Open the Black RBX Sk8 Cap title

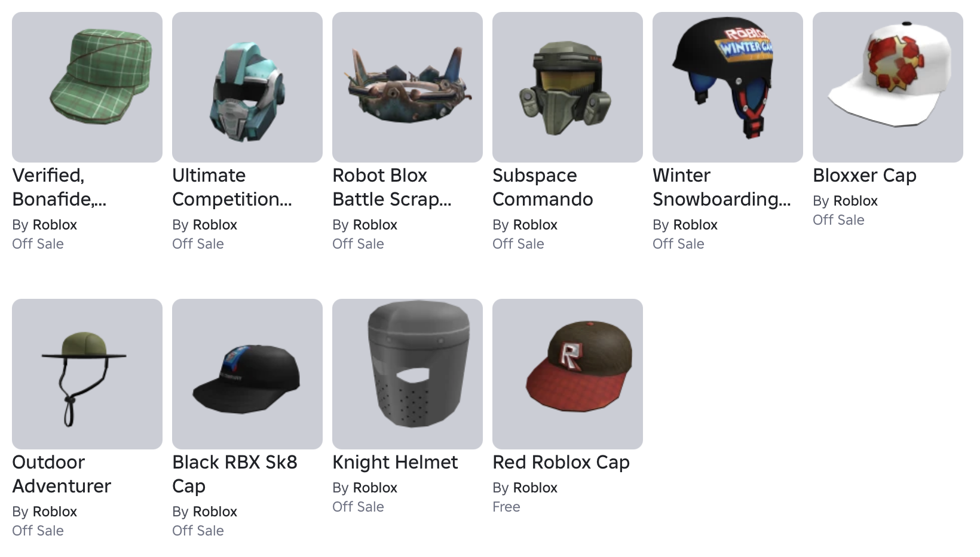coord(235,474)
